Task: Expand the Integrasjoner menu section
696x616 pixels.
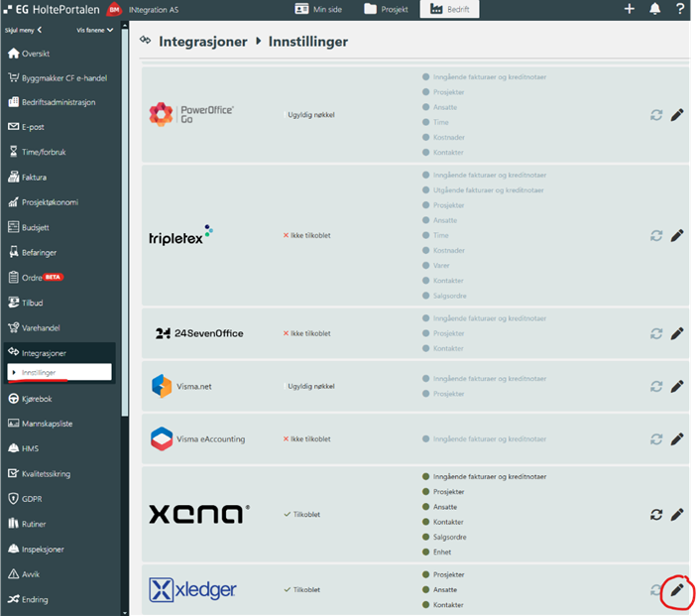Action: [x=44, y=353]
